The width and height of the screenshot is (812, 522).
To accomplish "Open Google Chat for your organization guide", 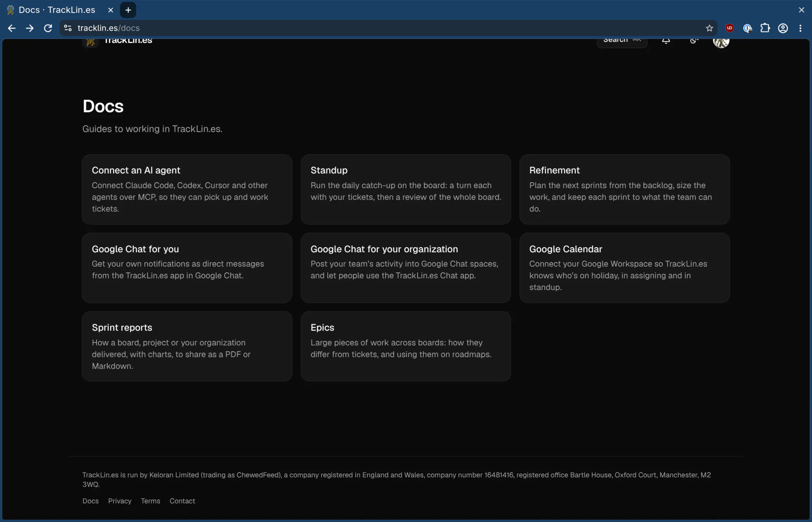I will (x=406, y=268).
